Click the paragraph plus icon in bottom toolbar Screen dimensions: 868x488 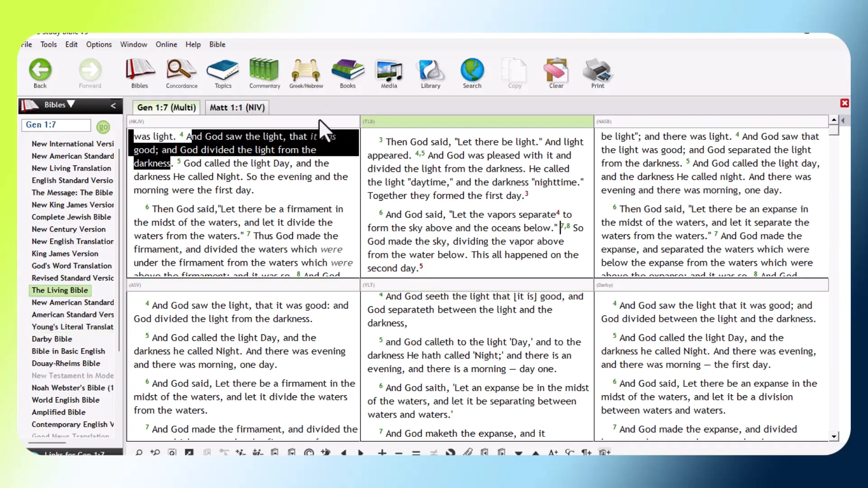click(x=586, y=452)
